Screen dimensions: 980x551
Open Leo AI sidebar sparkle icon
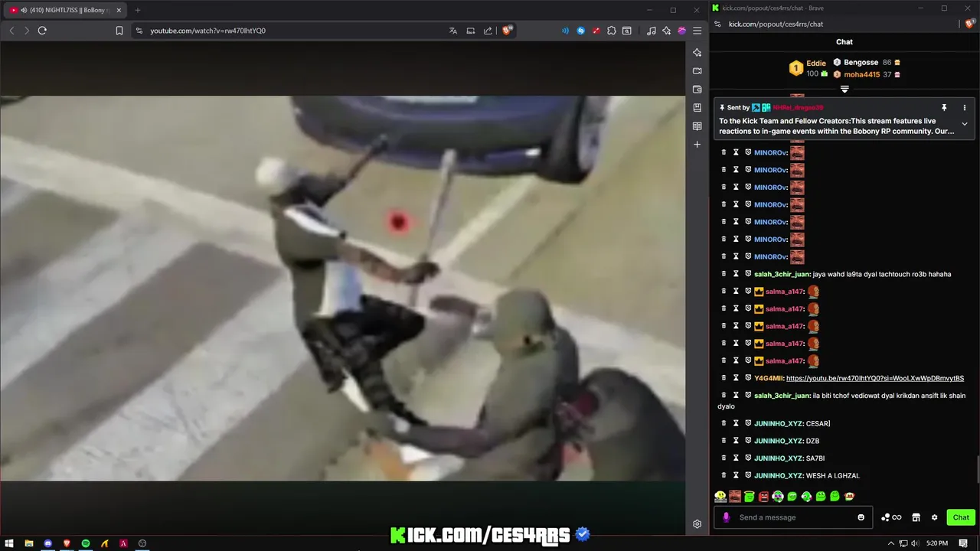(697, 53)
